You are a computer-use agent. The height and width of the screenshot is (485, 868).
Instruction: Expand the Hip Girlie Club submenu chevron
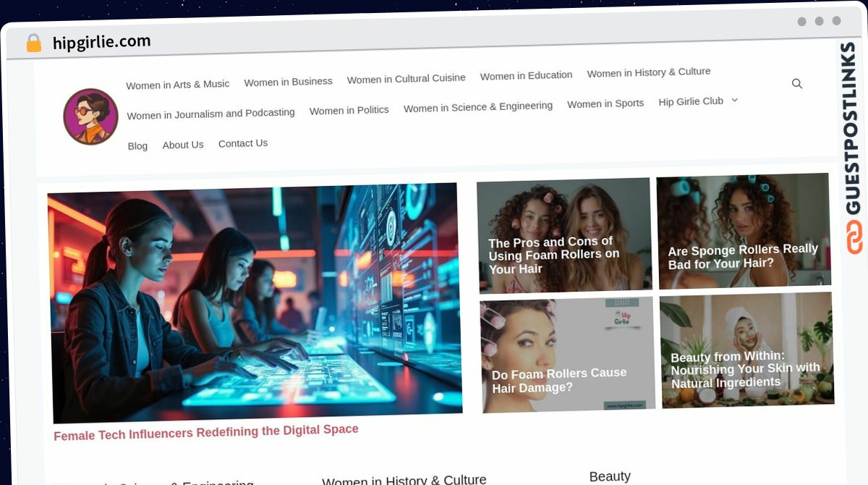click(x=734, y=100)
